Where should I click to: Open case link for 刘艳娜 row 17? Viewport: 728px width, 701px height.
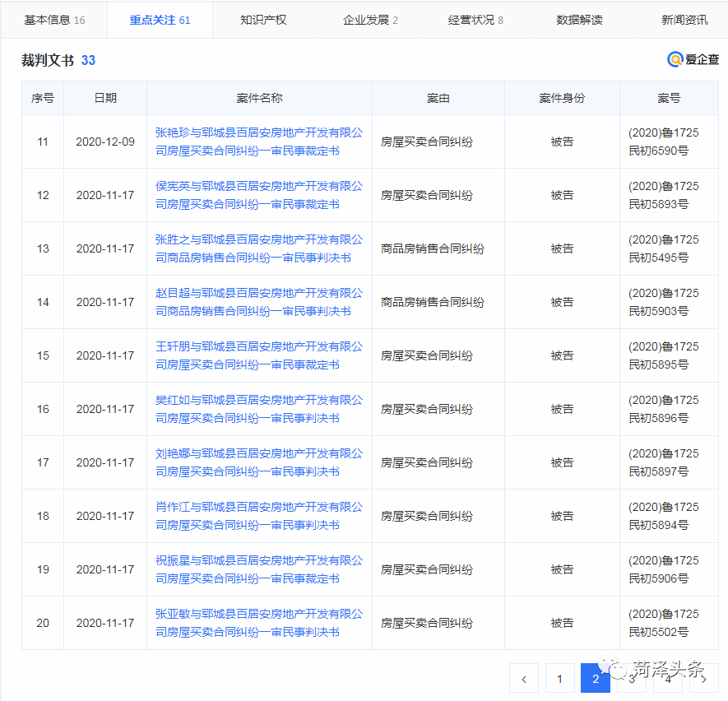(258, 462)
